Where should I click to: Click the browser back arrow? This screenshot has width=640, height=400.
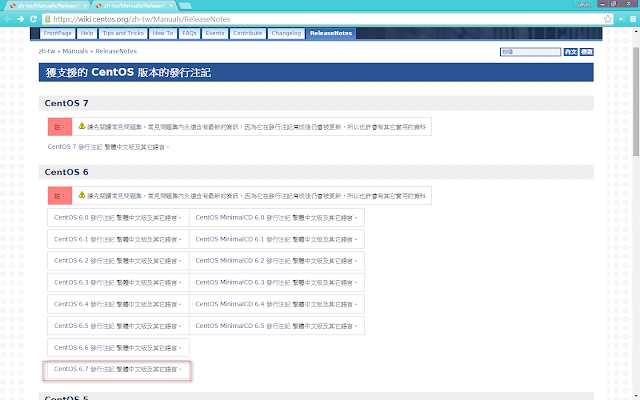(7, 19)
